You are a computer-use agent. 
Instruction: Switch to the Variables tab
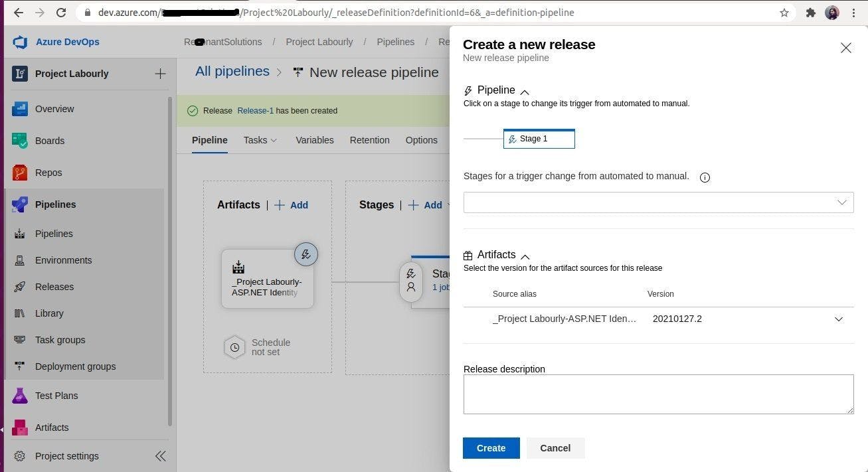point(314,140)
